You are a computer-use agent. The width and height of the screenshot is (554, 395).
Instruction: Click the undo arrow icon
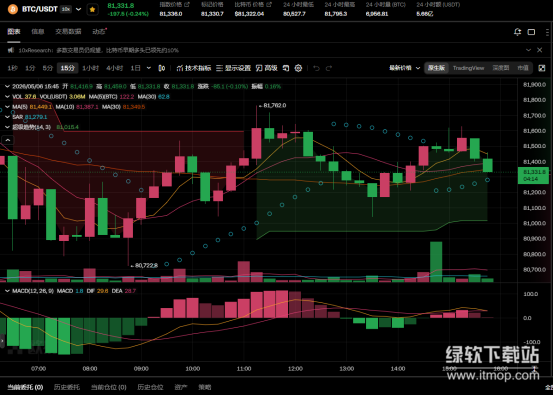(316, 68)
